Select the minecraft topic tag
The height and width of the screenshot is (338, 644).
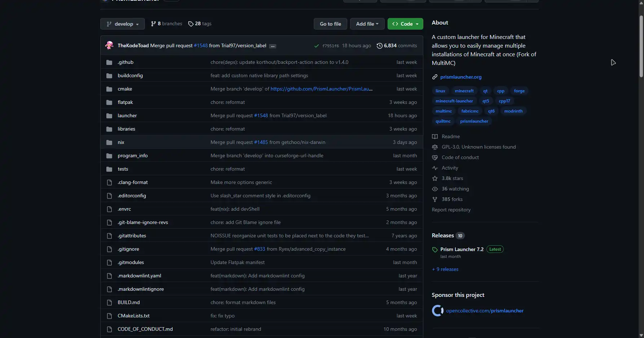[x=464, y=91]
